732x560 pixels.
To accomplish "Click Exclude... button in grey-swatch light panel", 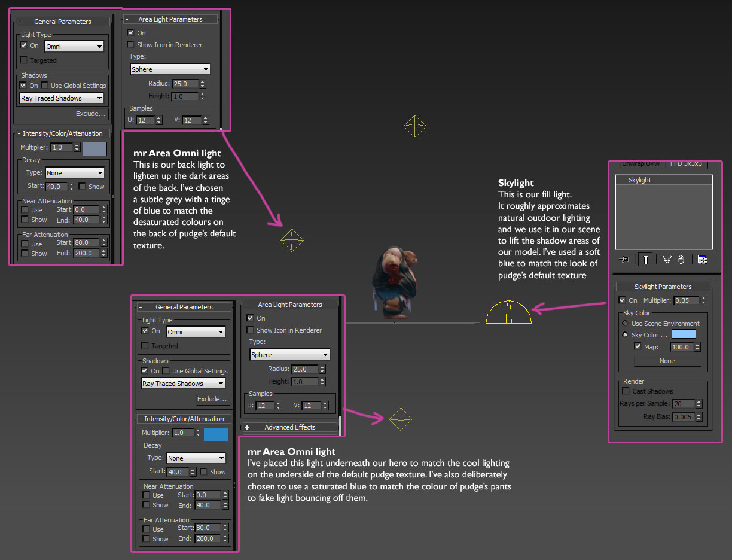I will (91, 114).
